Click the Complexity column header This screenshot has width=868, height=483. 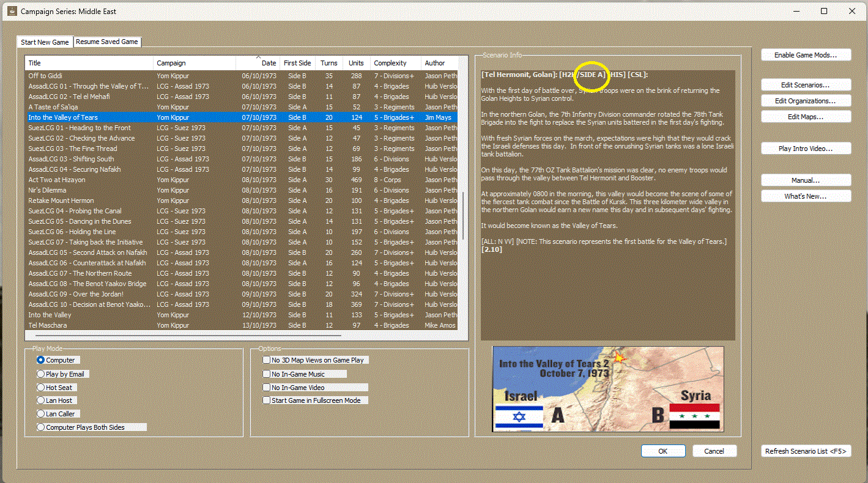[396, 63]
